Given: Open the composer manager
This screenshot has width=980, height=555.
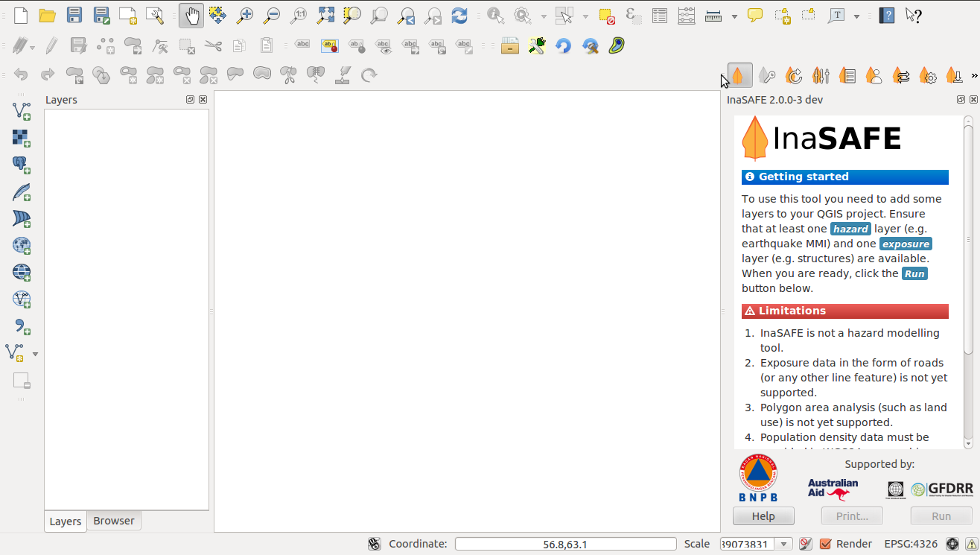Looking at the screenshot, I should pos(155,15).
